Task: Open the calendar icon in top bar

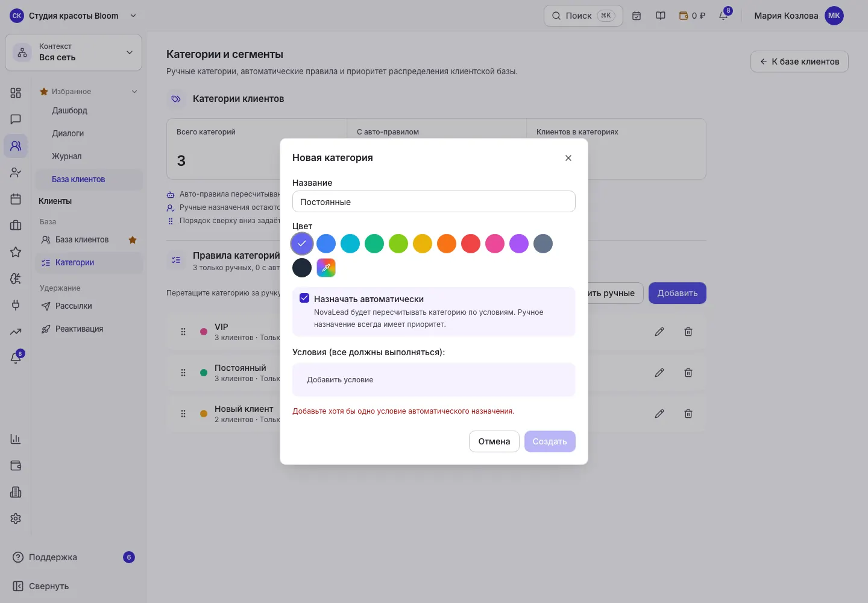Action: coord(637,16)
